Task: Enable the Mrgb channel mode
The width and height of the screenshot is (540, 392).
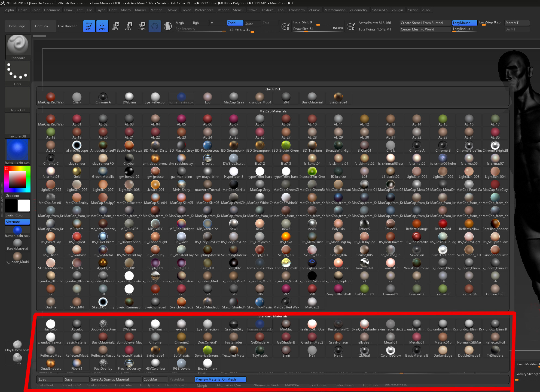Action: [182, 23]
